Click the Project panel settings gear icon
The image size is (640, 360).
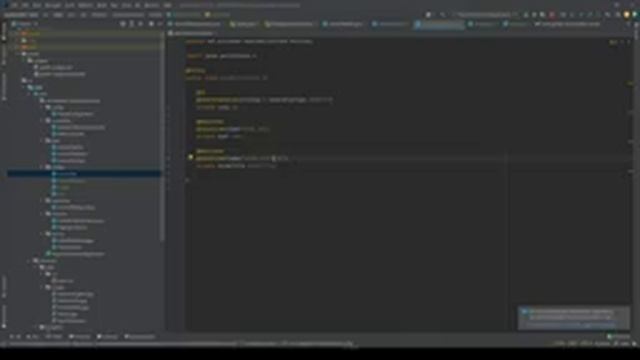tap(151, 24)
